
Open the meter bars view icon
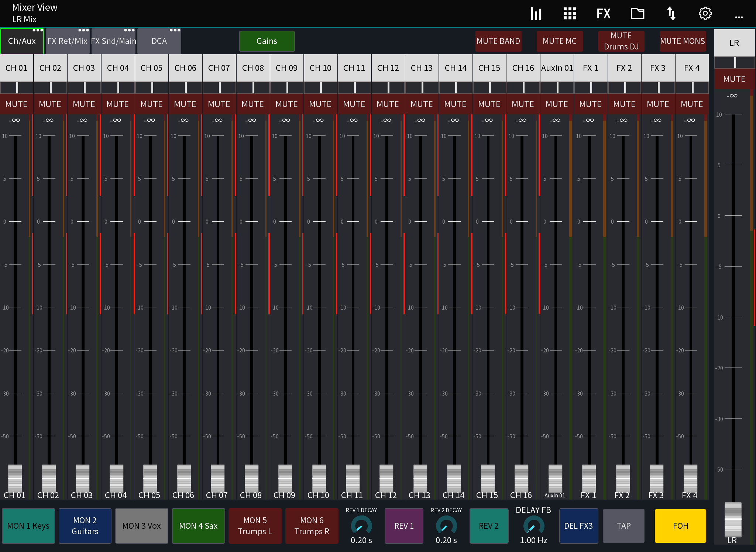(x=536, y=13)
